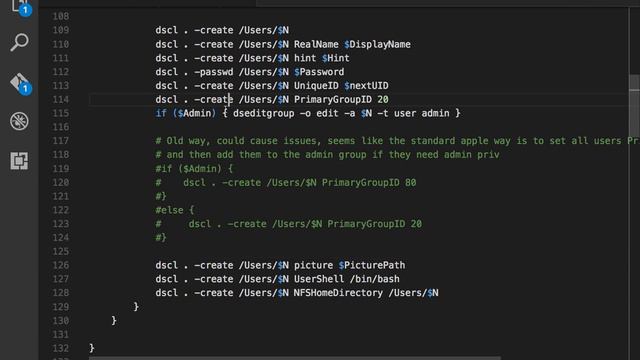The height and width of the screenshot is (360, 640).
Task: Click $PicturePath on line 126
Action: tap(372, 265)
